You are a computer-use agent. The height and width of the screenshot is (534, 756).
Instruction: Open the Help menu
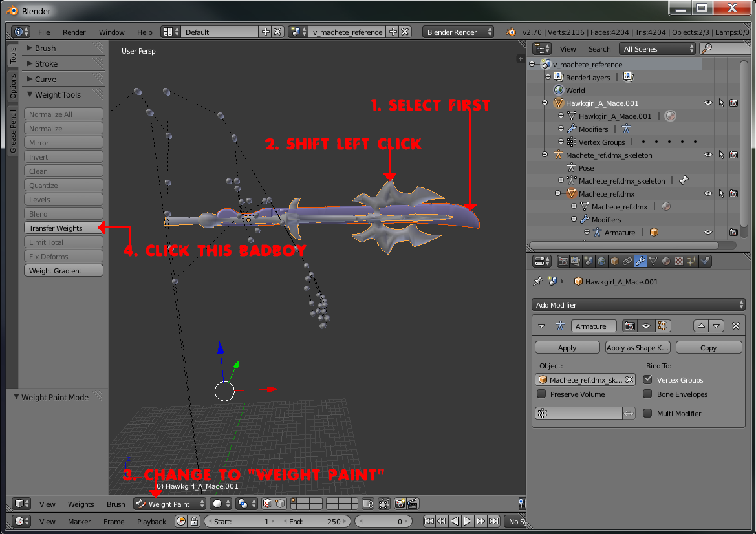pyautogui.click(x=144, y=32)
